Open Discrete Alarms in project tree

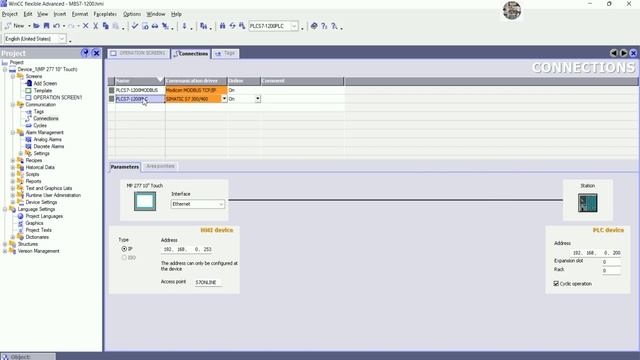[49, 146]
